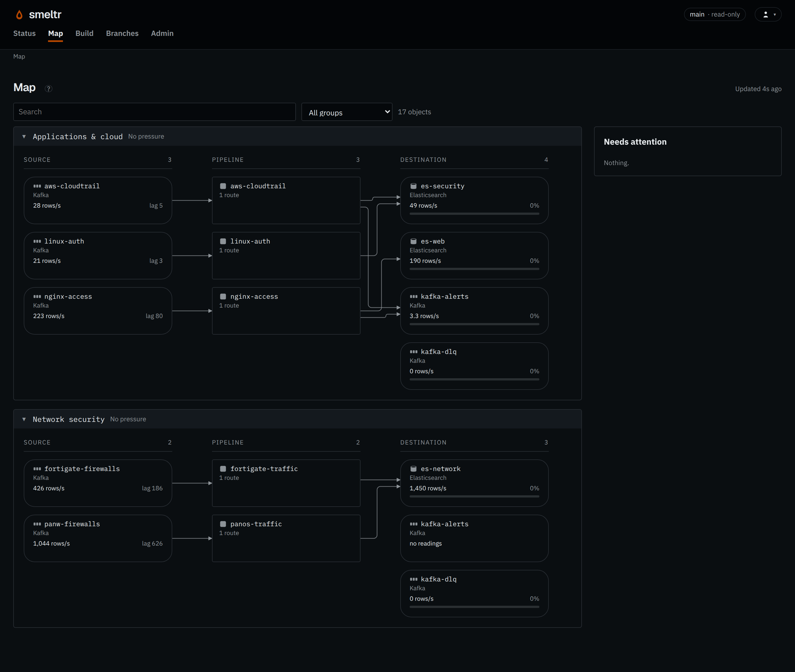This screenshot has height=672, width=795.
Task: Click Kafka icon on linux-auth source
Action: 37,241
